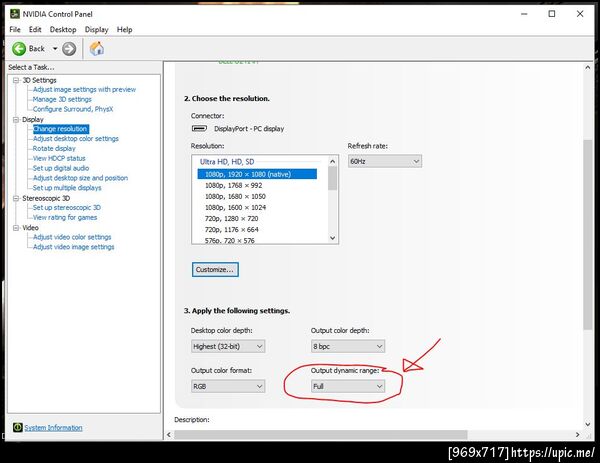Viewport: 600px width, 463px height.
Task: Open the Refresh rate 60Hz dropdown
Action: click(x=385, y=161)
